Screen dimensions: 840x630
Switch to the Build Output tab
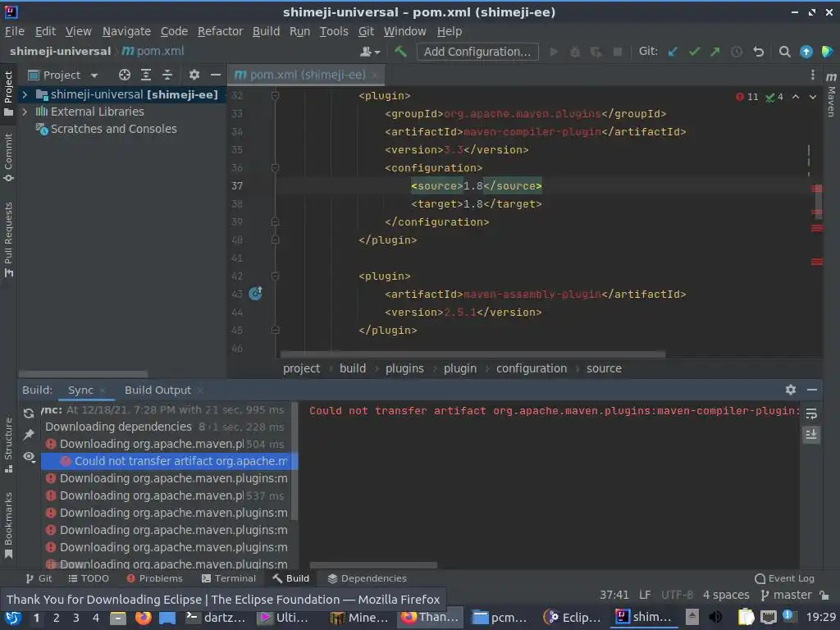tap(157, 390)
